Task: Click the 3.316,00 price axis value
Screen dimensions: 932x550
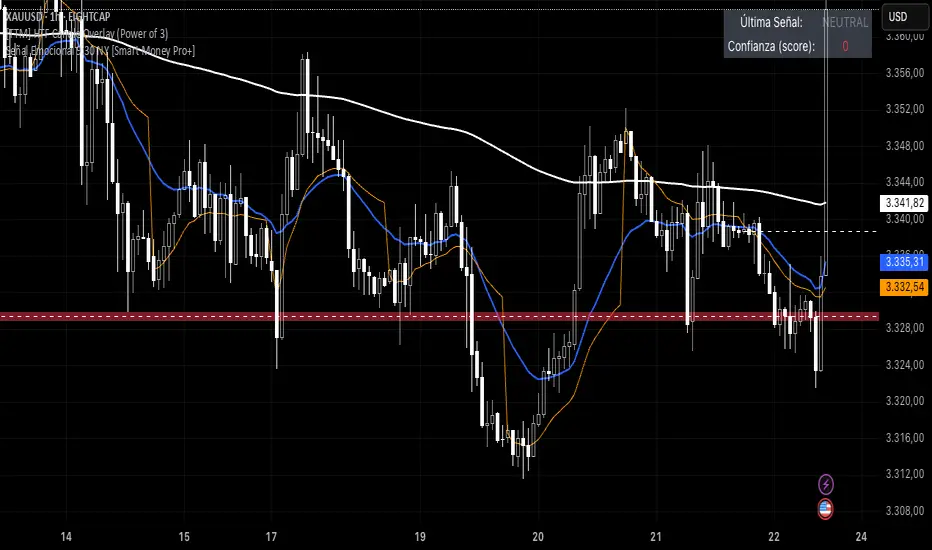Action: 905,438
